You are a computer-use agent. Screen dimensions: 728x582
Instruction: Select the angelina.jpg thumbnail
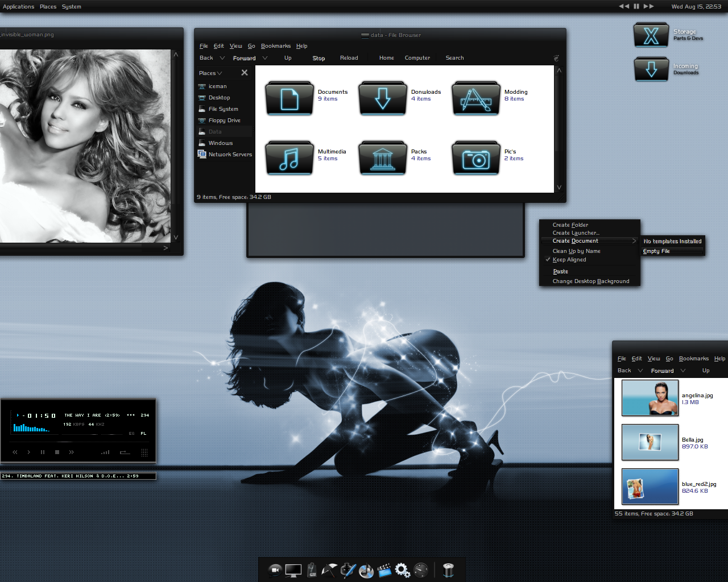click(650, 398)
